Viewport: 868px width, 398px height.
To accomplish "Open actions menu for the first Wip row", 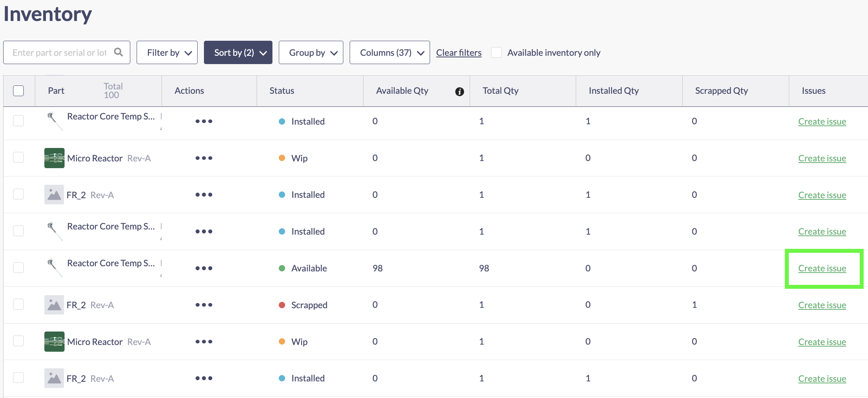I will point(204,158).
